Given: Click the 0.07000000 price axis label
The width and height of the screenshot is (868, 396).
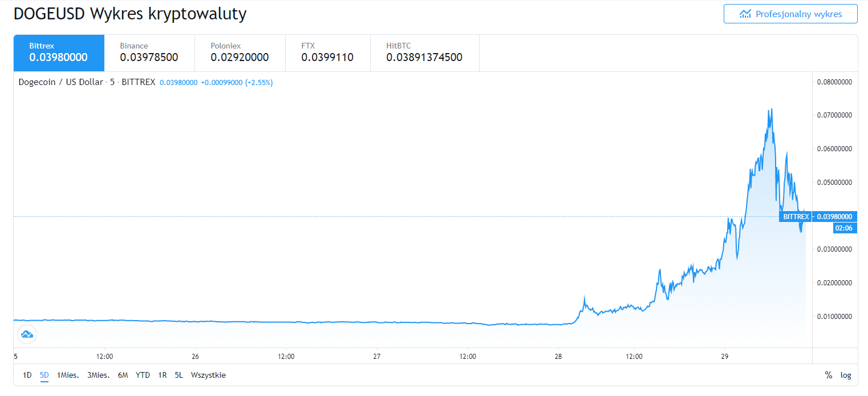Looking at the screenshot, I should (834, 115).
